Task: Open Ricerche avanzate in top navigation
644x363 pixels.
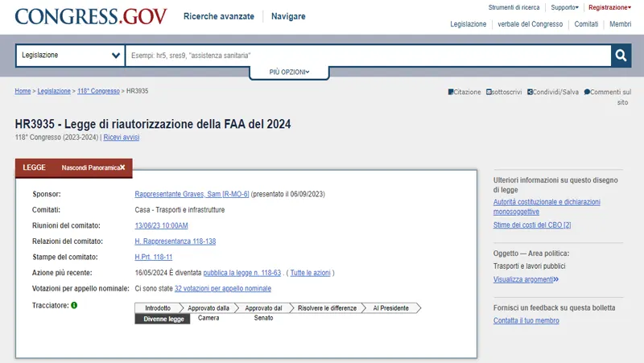Action: coord(219,16)
